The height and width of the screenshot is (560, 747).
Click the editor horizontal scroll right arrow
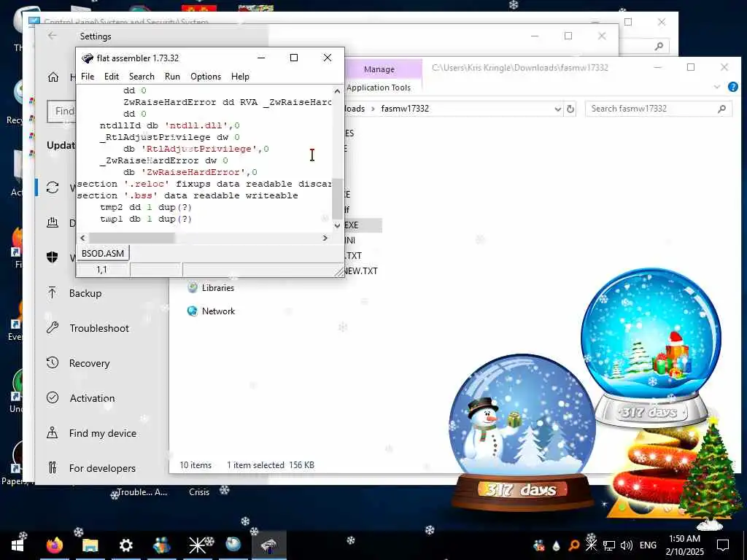pyautogui.click(x=325, y=238)
